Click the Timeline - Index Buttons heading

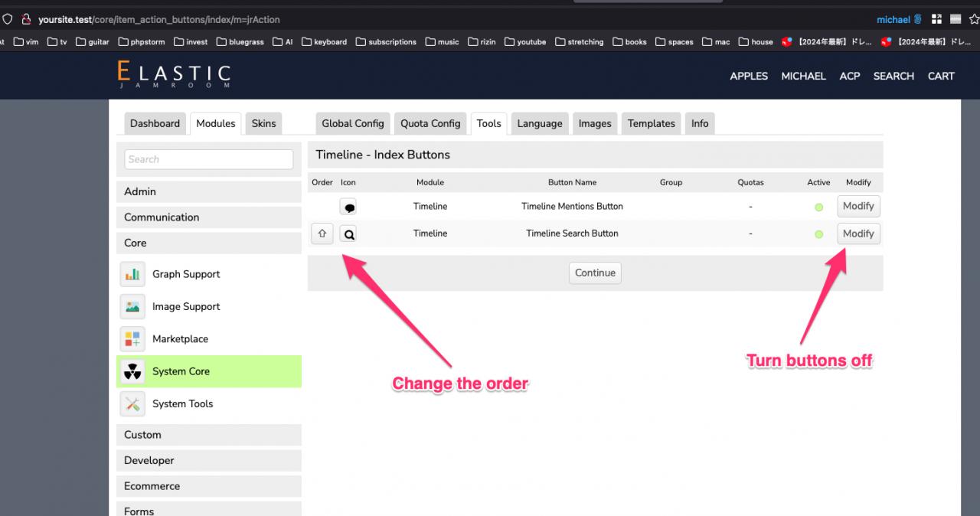383,155
